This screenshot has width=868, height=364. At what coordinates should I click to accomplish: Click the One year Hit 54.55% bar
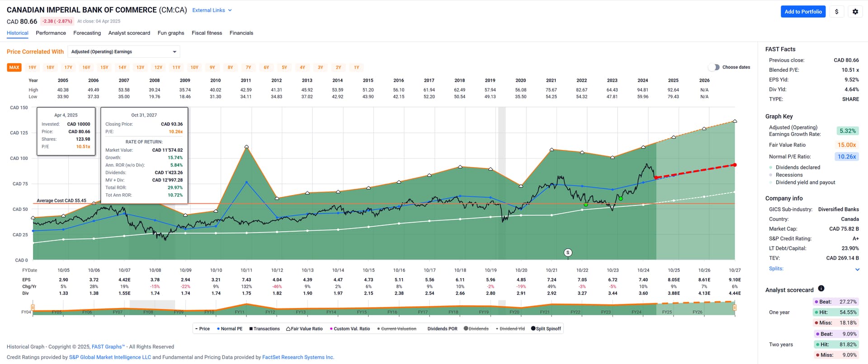[x=835, y=312]
